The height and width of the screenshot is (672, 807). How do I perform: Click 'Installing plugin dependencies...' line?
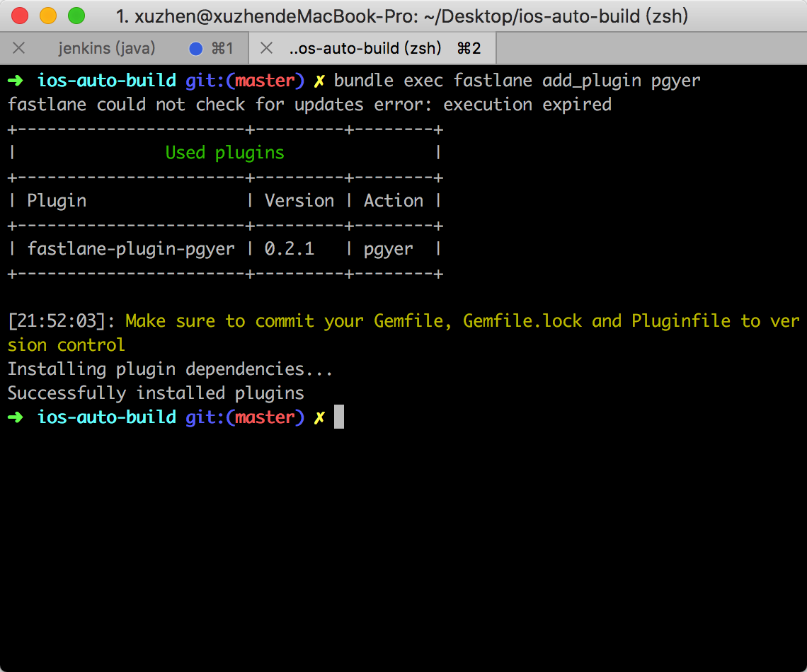point(171,370)
